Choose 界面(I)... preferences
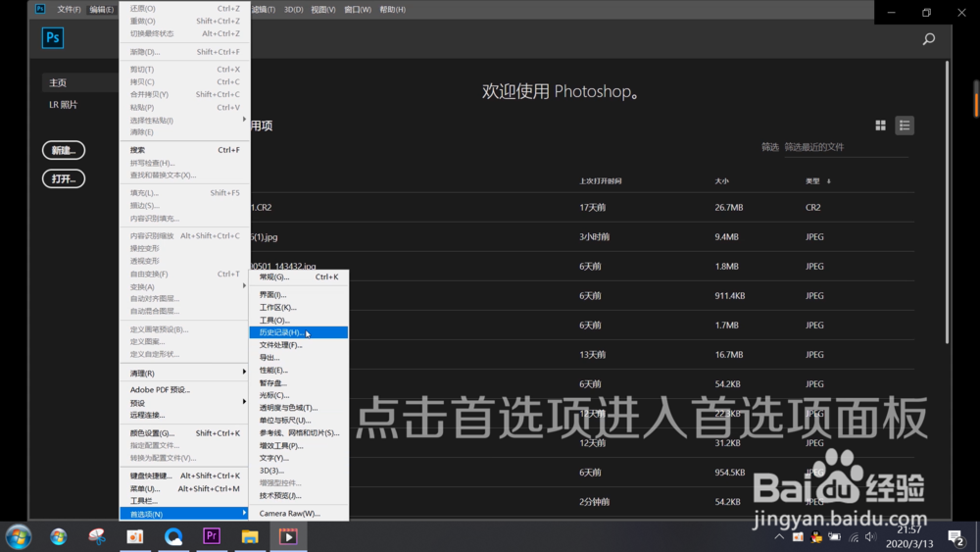 [x=299, y=294]
